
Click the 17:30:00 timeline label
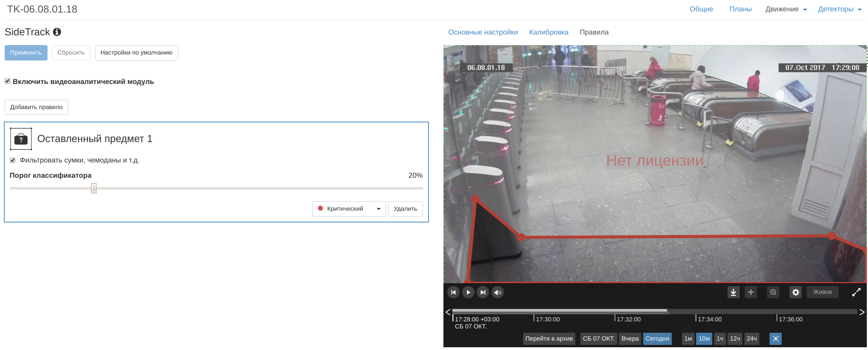pyautogui.click(x=548, y=319)
